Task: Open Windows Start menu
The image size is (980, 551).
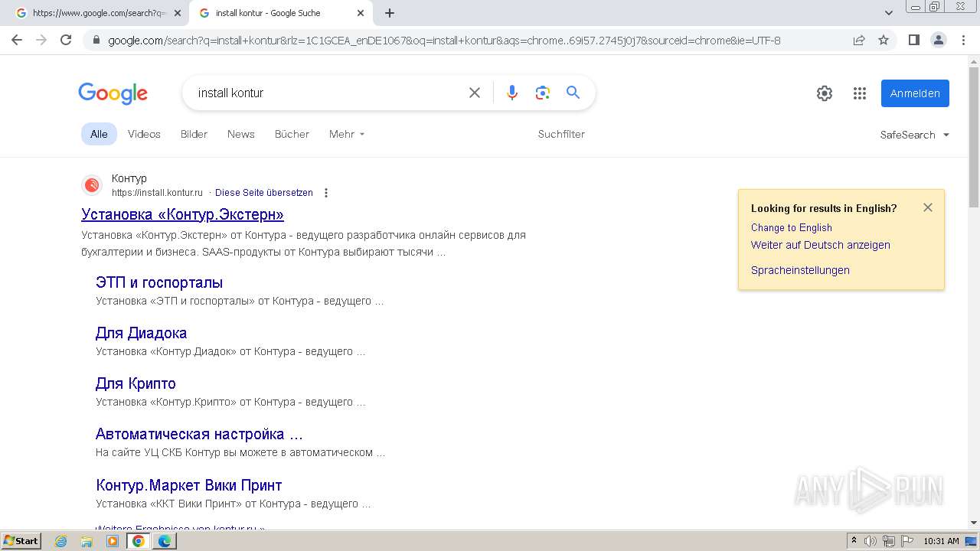Action: tap(21, 540)
